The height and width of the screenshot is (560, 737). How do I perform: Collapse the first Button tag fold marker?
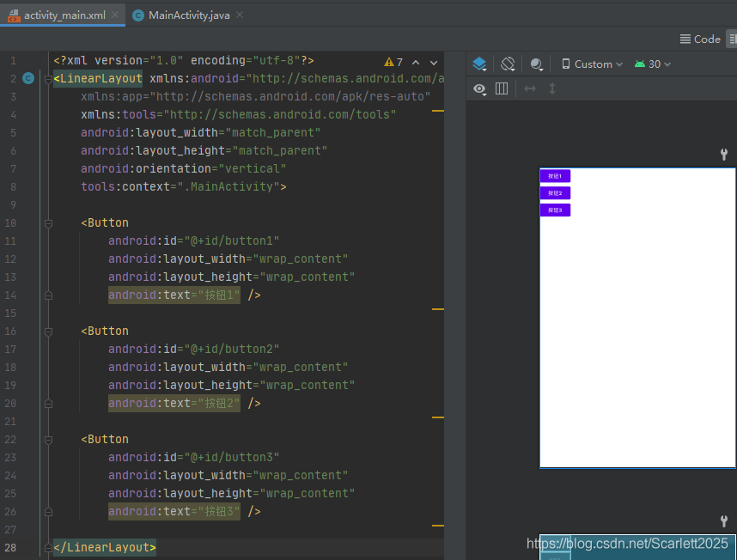pos(48,223)
